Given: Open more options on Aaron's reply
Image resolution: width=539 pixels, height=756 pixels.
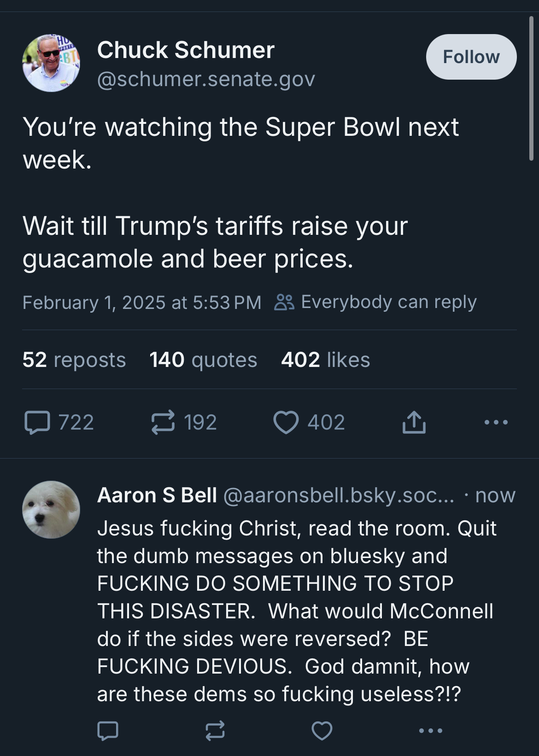Looking at the screenshot, I should (x=430, y=730).
